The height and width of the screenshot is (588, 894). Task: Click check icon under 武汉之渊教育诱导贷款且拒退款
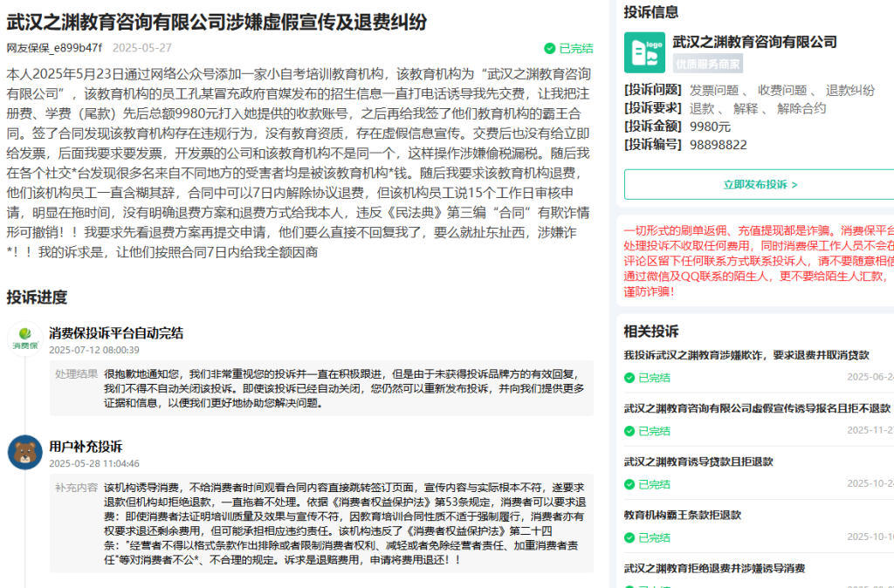click(x=629, y=484)
